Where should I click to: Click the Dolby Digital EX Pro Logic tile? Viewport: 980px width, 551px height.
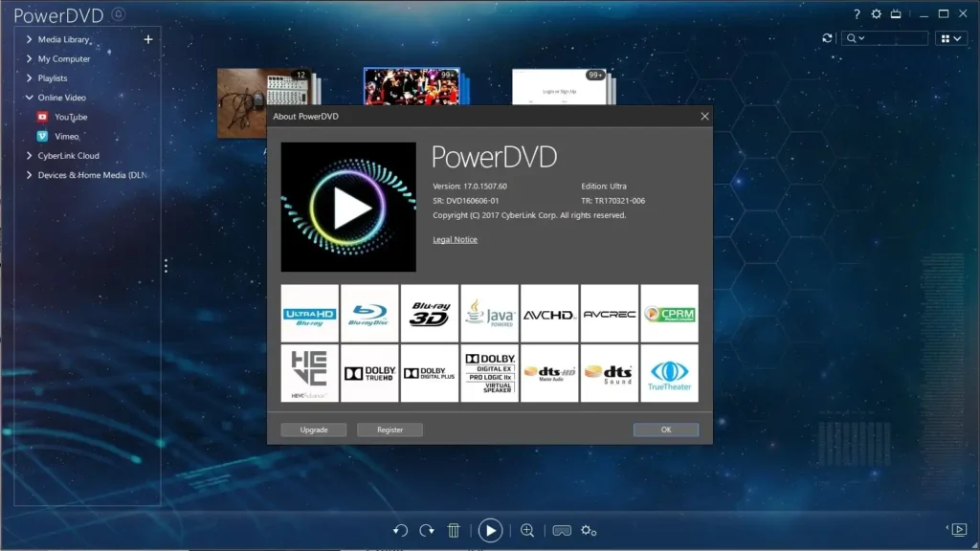pyautogui.click(x=489, y=374)
